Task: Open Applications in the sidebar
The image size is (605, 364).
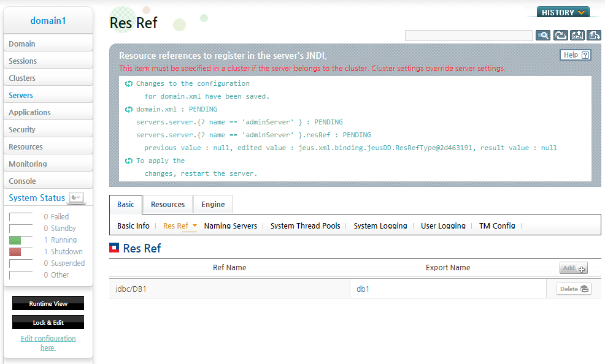Action: [x=48, y=112]
